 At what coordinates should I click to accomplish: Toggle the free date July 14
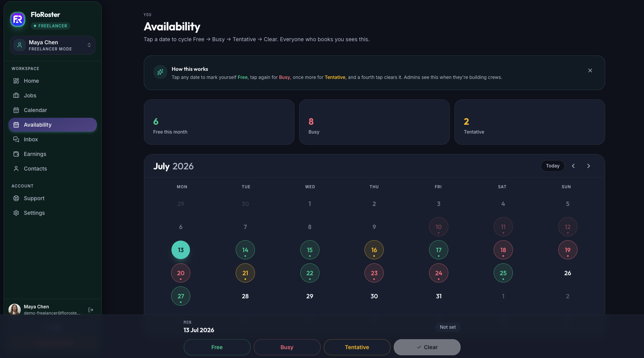245,250
